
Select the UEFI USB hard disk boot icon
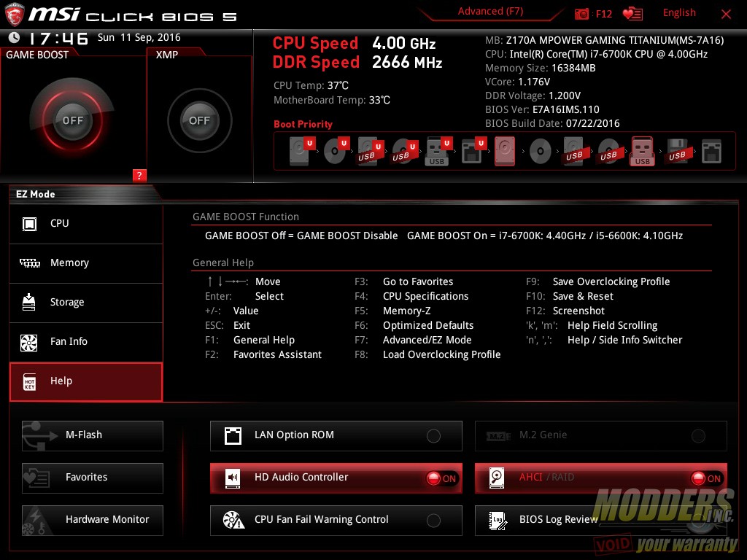(370, 151)
